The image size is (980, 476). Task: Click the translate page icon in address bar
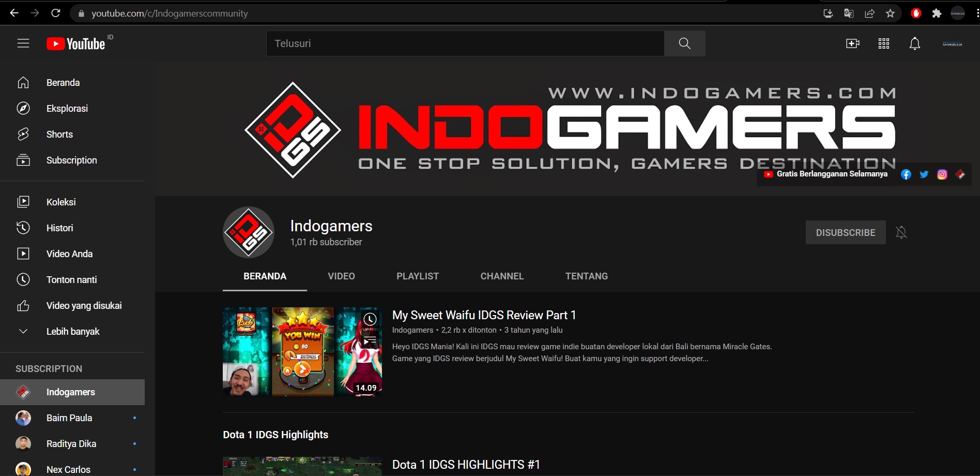click(849, 13)
